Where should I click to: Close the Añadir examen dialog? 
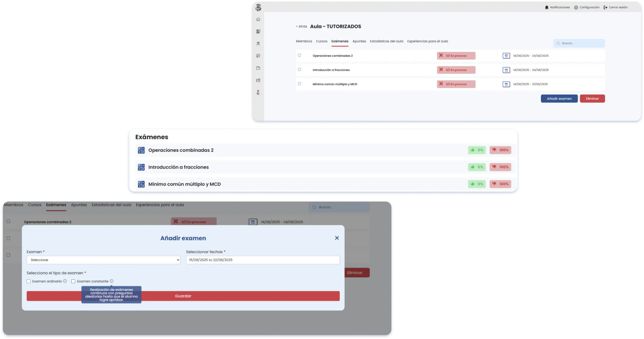click(x=337, y=238)
